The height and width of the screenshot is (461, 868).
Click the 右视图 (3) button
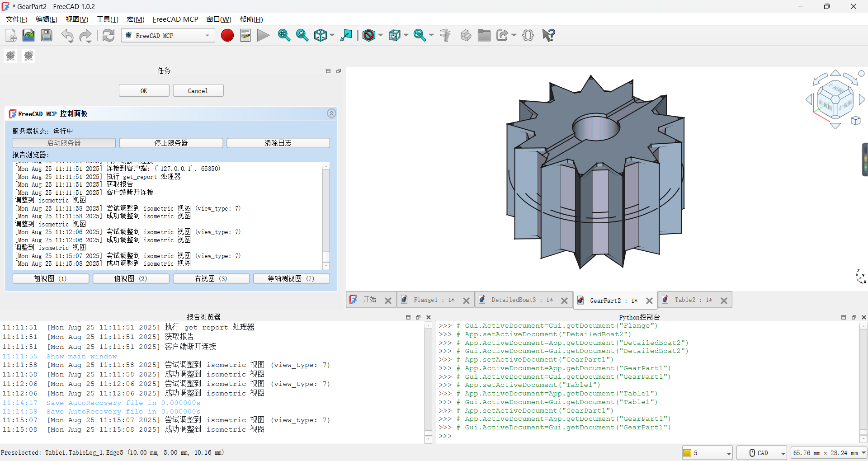pos(211,278)
